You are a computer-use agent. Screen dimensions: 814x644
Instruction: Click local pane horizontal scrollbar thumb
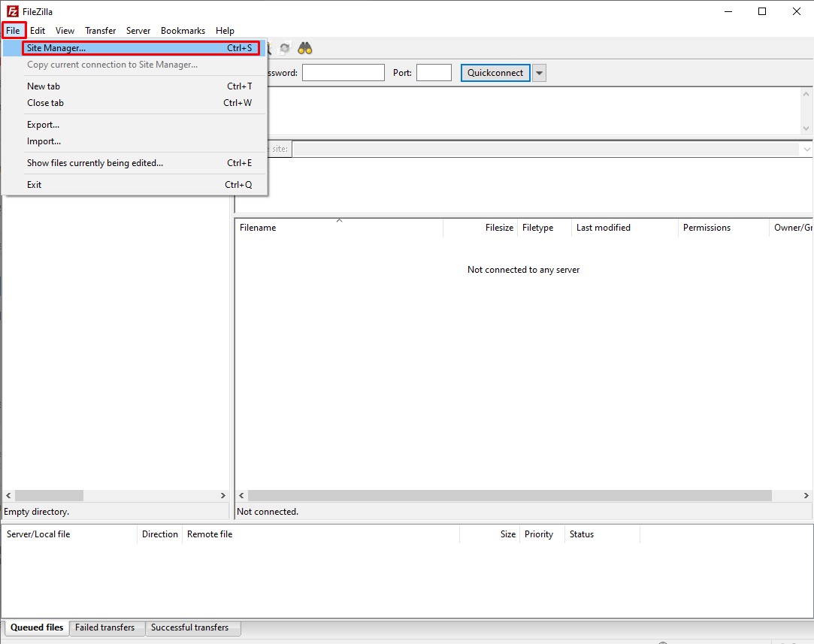pyautogui.click(x=50, y=495)
